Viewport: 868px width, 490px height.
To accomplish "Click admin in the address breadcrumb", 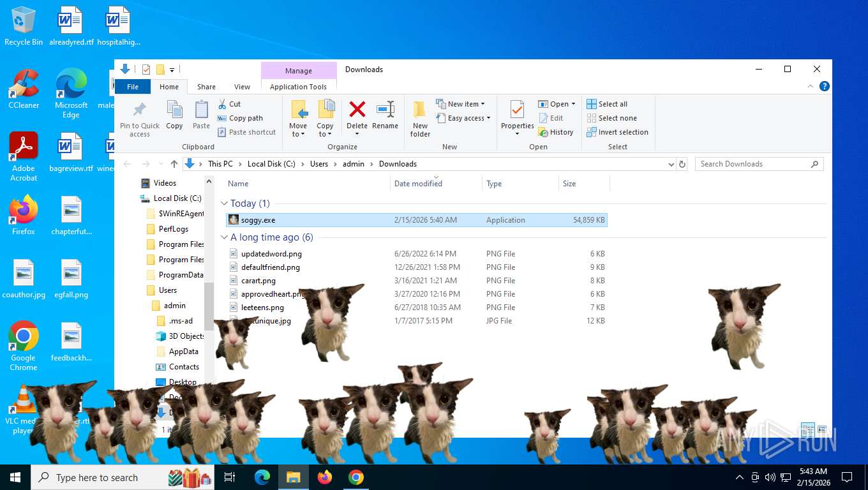I will (354, 164).
